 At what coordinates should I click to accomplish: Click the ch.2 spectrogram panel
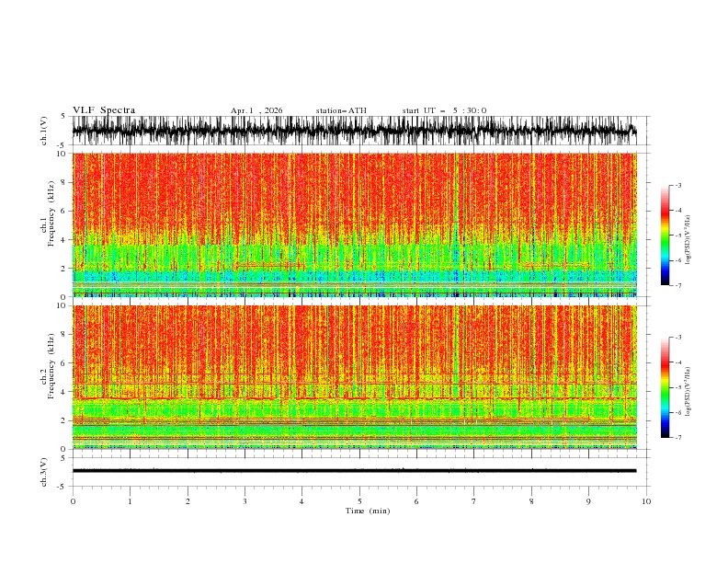coord(354,377)
